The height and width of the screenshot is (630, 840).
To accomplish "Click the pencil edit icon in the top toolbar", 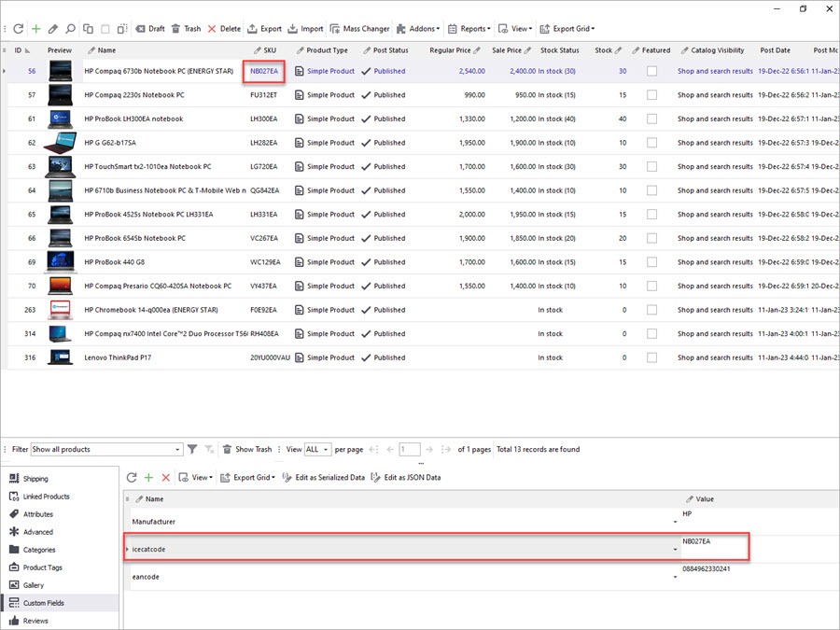I will 53,29.
